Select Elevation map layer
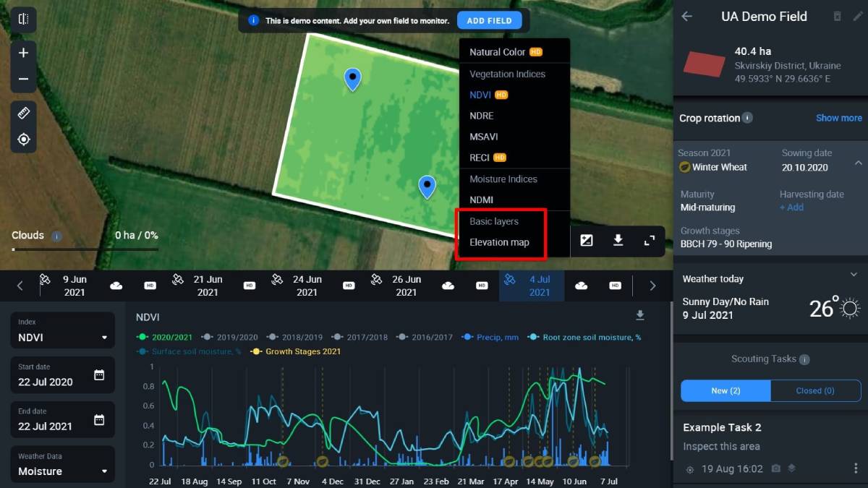The height and width of the screenshot is (488, 868). tap(499, 242)
